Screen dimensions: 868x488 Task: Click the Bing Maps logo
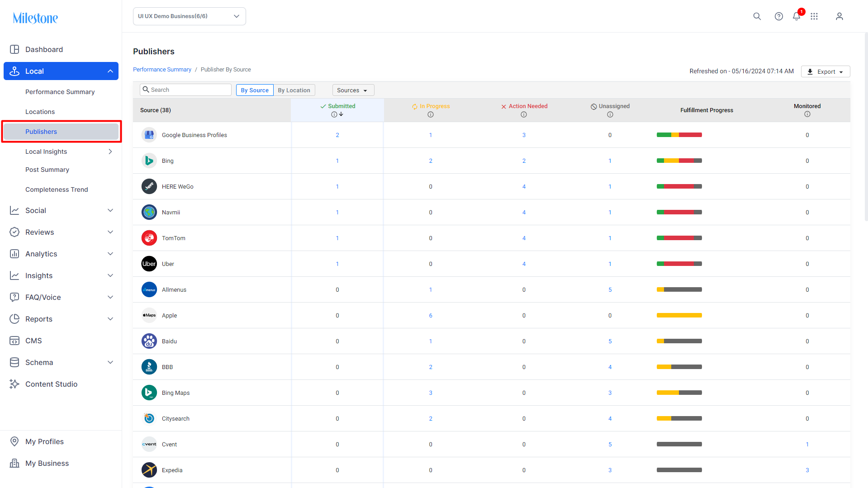149,393
